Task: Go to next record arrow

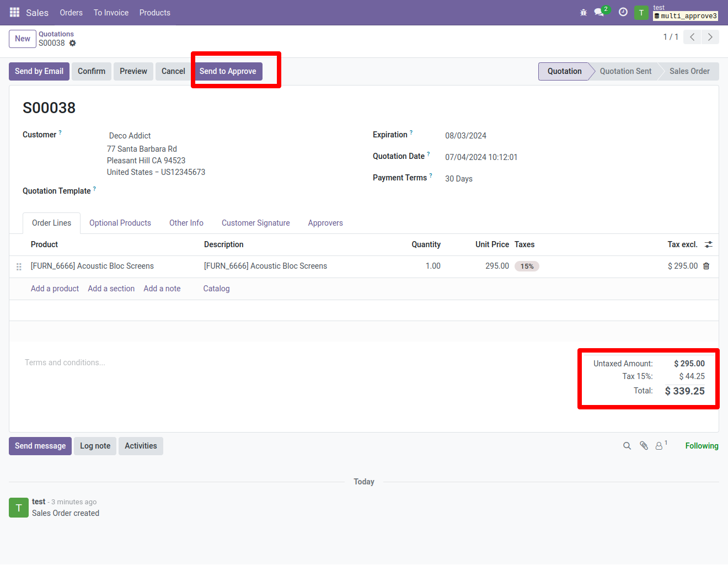Action: 710,37
